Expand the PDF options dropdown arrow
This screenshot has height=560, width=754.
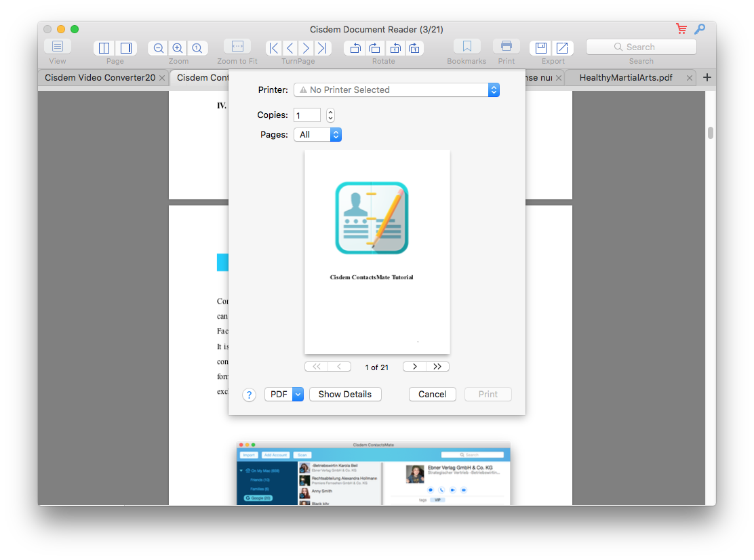pyautogui.click(x=298, y=395)
